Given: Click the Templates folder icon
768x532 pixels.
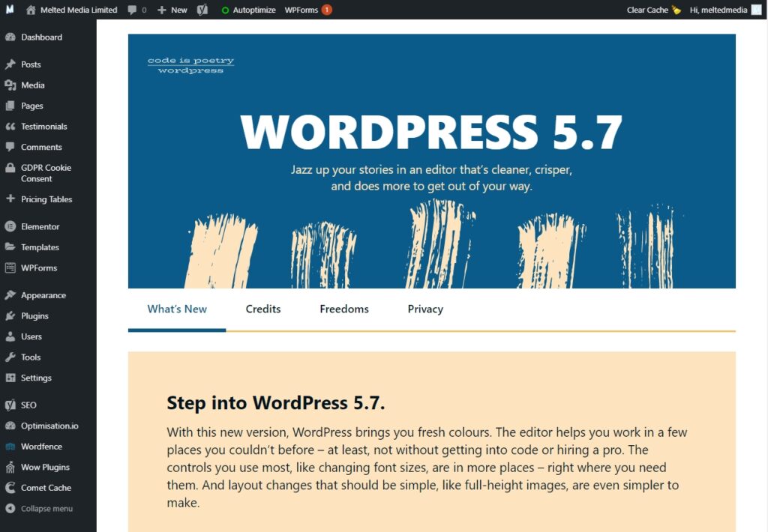Looking at the screenshot, I should [10, 247].
